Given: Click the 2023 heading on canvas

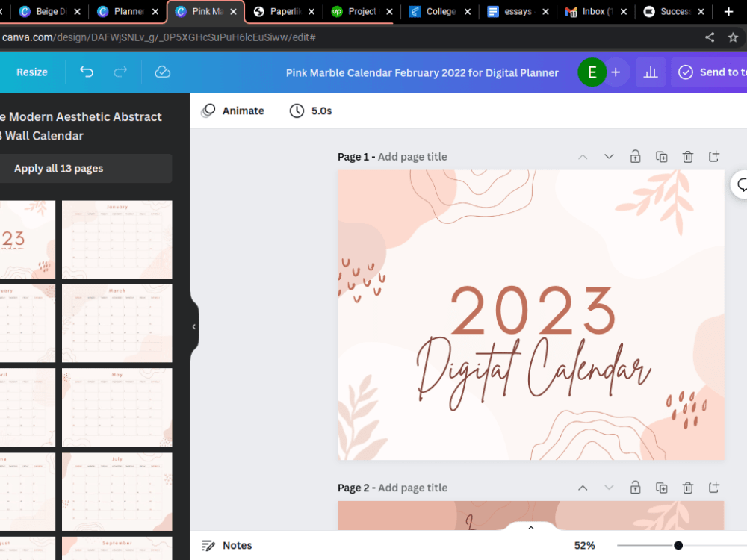Looking at the screenshot, I should (x=533, y=311).
